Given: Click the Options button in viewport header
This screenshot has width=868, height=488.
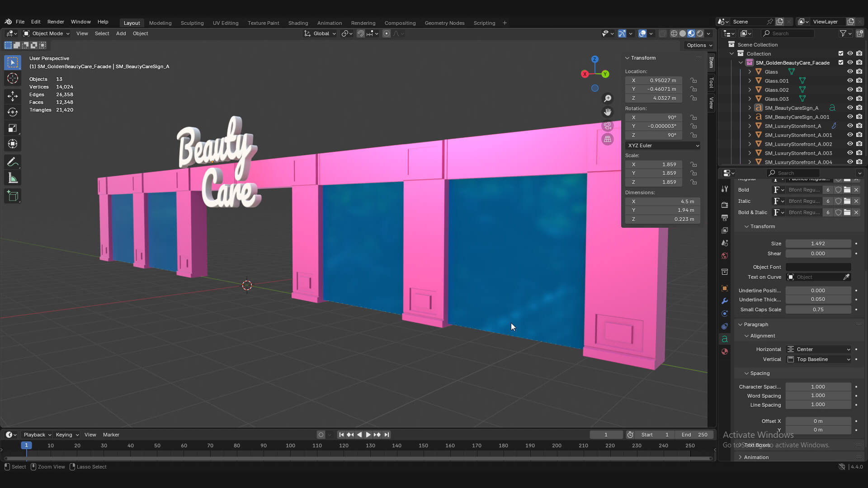Looking at the screenshot, I should pos(699,45).
